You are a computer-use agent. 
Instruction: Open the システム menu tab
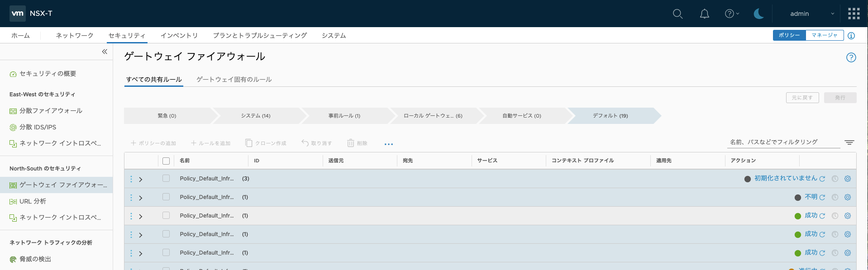pos(334,35)
